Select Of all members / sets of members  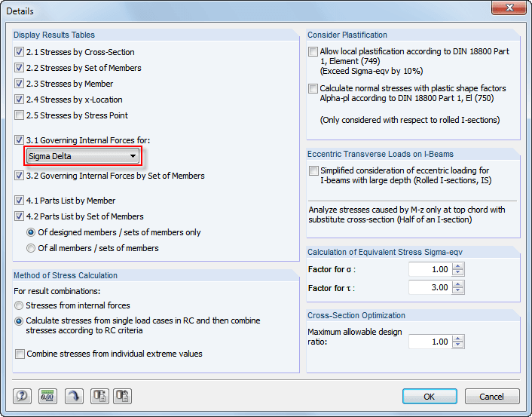pos(31,248)
